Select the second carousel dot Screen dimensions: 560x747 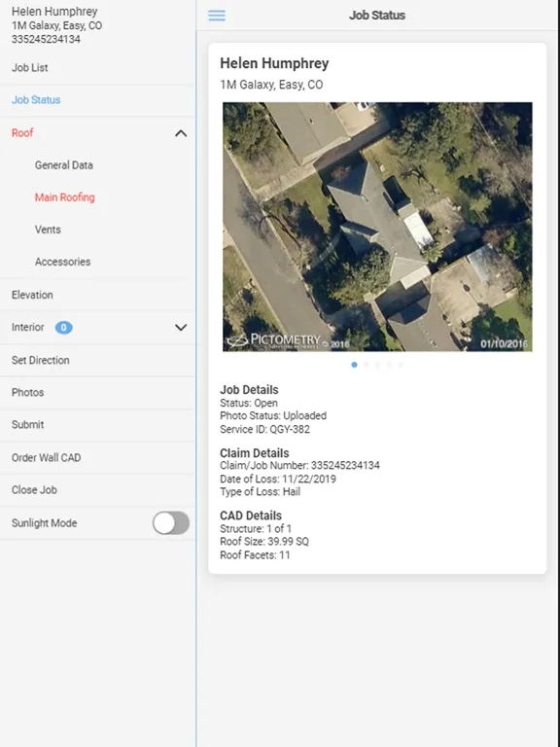pos(366,365)
